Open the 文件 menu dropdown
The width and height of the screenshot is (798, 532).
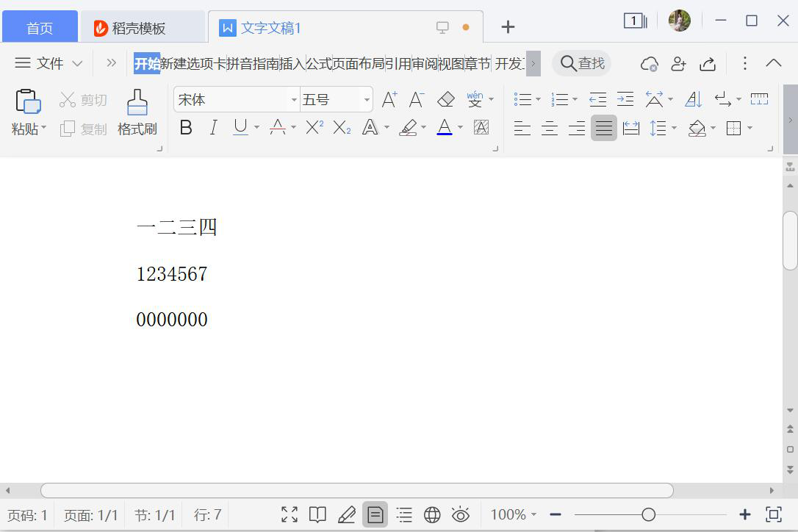coord(48,63)
